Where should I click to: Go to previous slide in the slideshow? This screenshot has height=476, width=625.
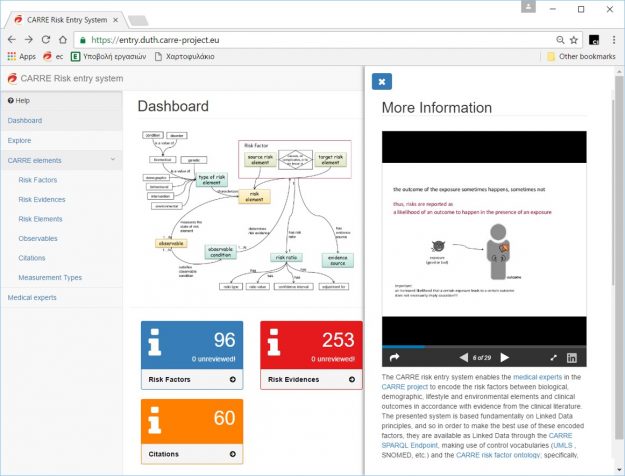(x=464, y=358)
